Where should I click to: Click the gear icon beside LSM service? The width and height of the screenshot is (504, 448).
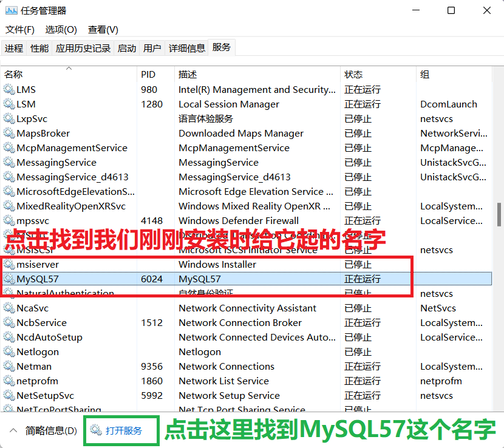click(x=9, y=104)
